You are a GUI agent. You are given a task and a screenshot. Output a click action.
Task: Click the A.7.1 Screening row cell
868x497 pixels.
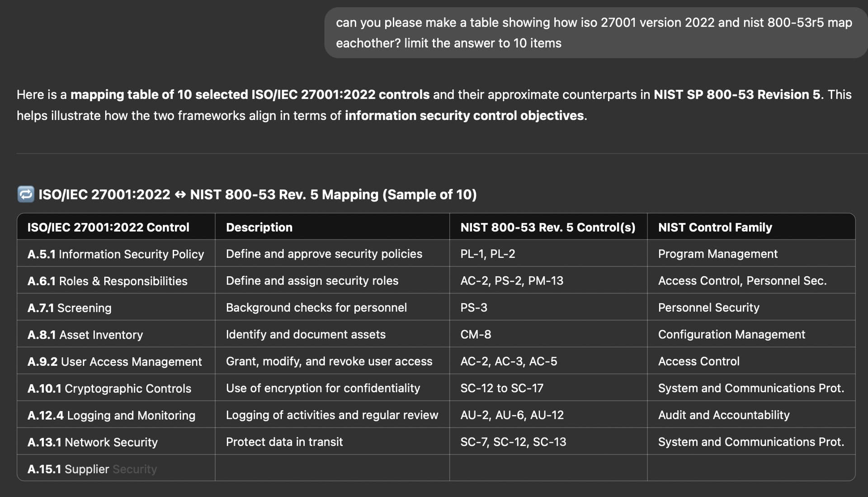[x=116, y=308]
